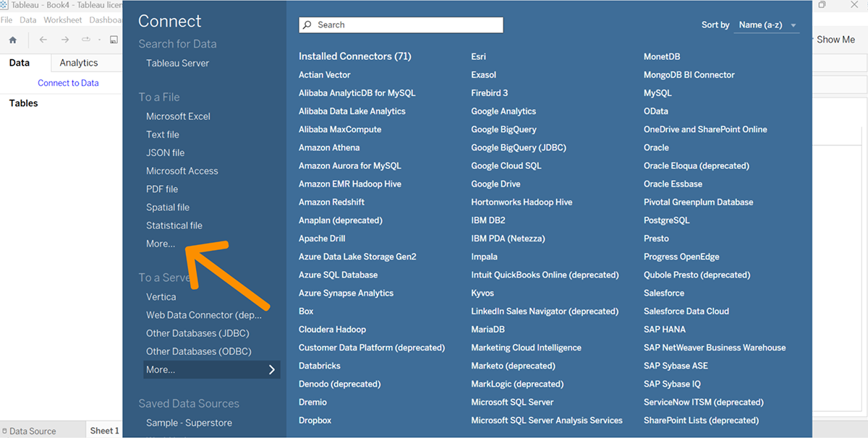This screenshot has width=868, height=438.
Task: Click More... under the file types list
Action: click(161, 244)
